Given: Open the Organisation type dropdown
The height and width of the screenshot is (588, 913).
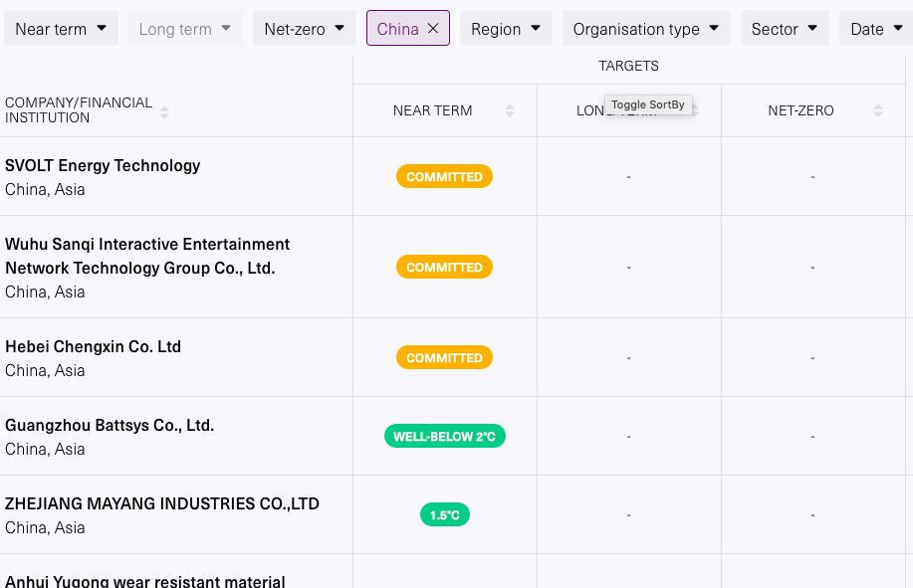Looking at the screenshot, I should tap(646, 29).
